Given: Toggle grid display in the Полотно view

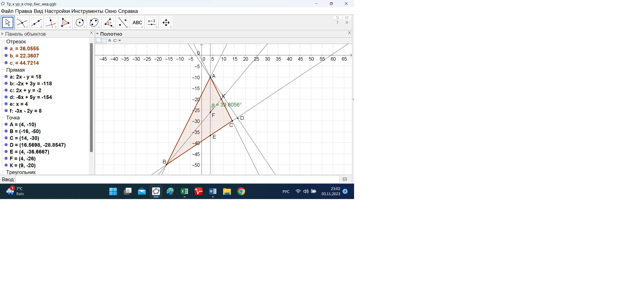Looking at the screenshot, I should (x=104, y=41).
